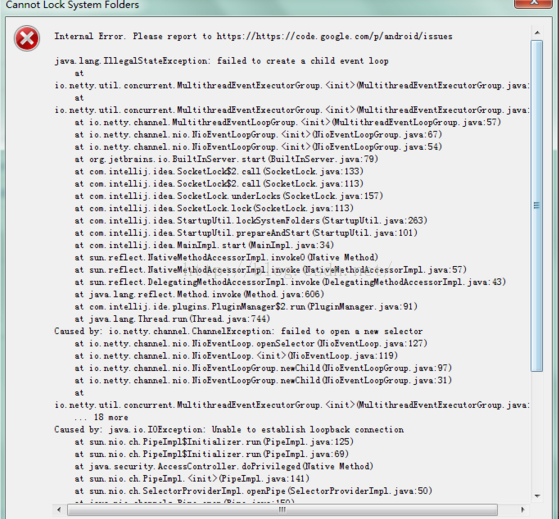Screen dimensions: 559x519
Task: Click the MainImpl.start stack trace line
Action: 204,245
